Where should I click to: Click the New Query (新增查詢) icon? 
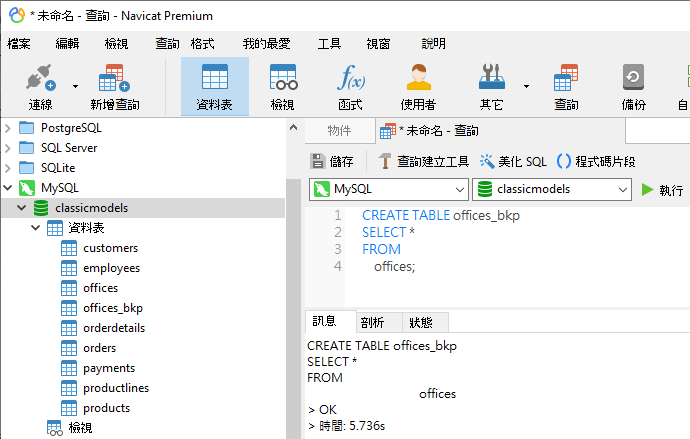[x=114, y=77]
